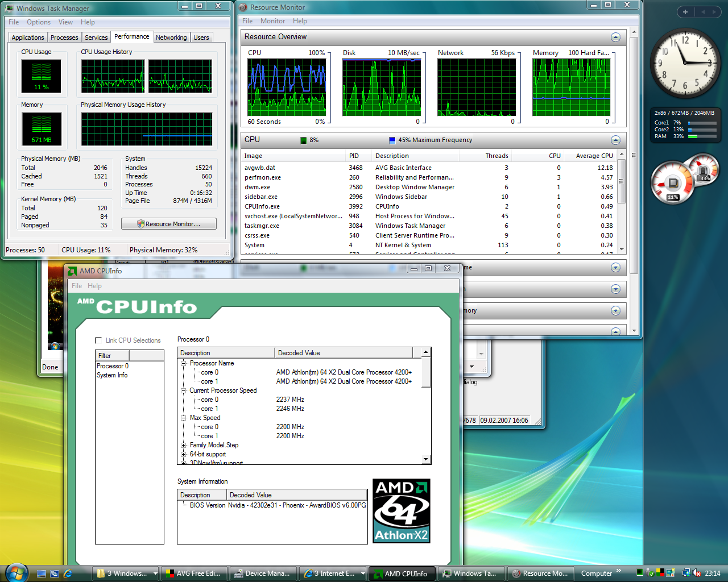Click Resource Monitor taskbar button
The height and width of the screenshot is (582, 728).
[540, 573]
